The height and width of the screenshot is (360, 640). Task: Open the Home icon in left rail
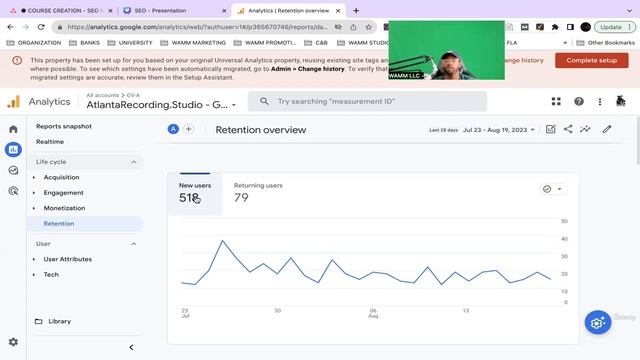coord(13,129)
